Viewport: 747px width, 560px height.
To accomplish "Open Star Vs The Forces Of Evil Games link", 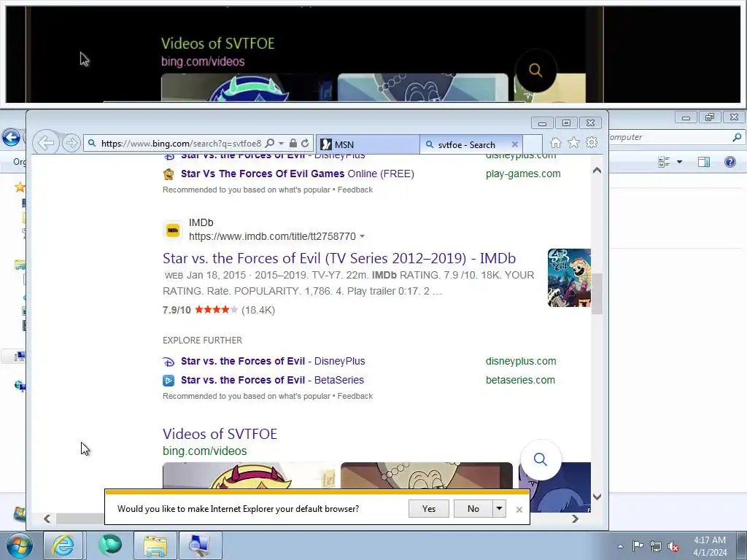I will tap(298, 174).
